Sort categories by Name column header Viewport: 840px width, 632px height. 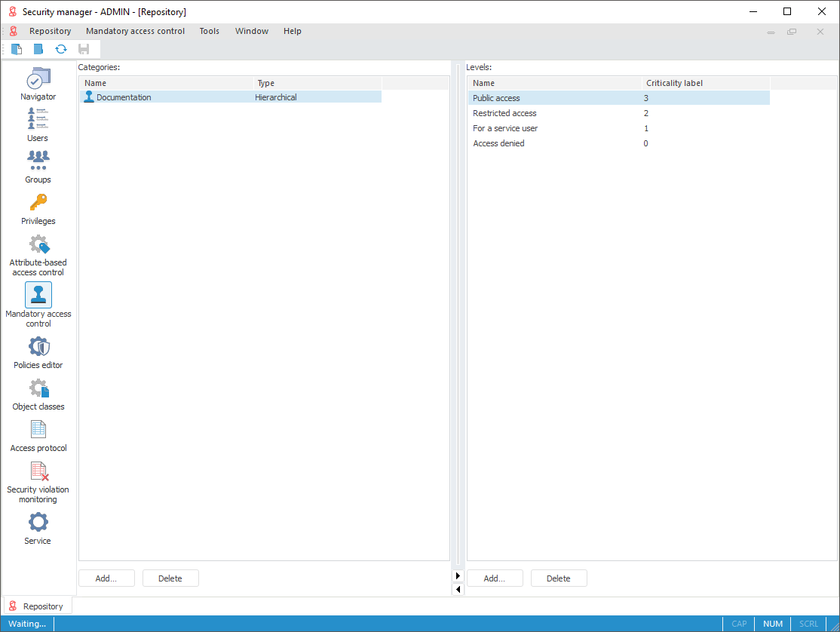[167, 83]
